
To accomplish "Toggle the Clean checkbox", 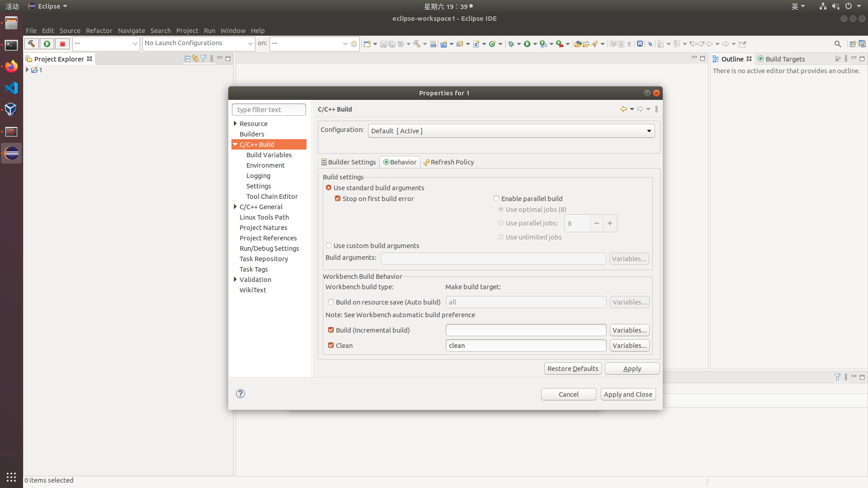I will point(331,345).
